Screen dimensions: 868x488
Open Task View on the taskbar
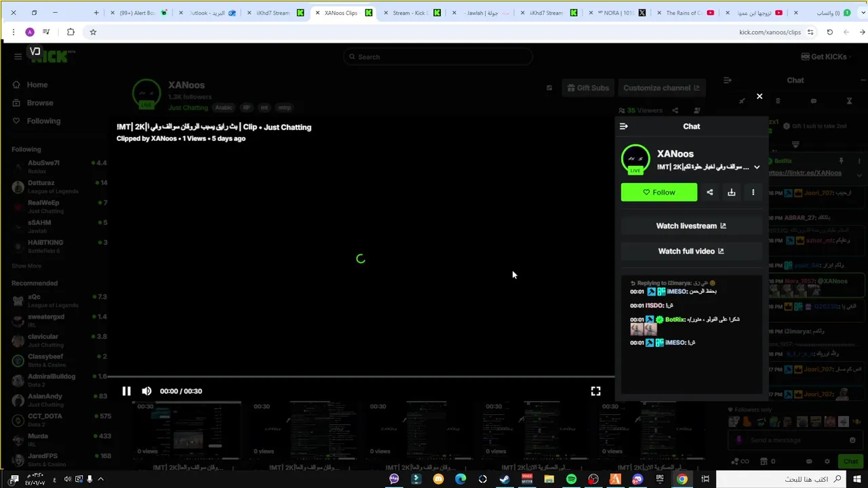coord(705,479)
